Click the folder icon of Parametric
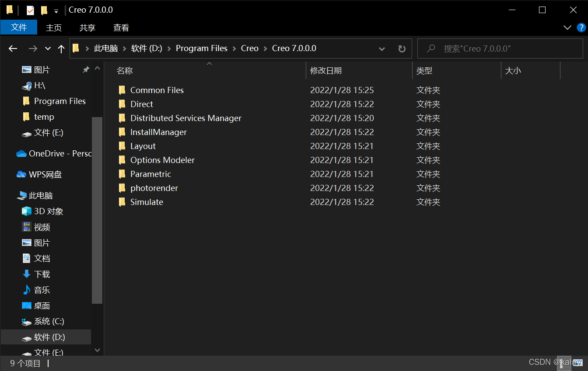The height and width of the screenshot is (371, 588). [122, 174]
